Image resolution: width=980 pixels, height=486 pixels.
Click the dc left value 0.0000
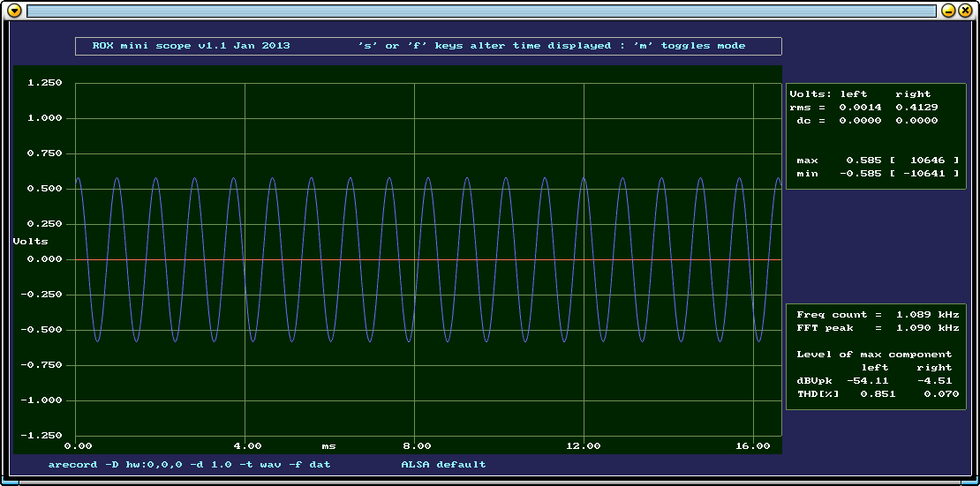click(x=860, y=121)
